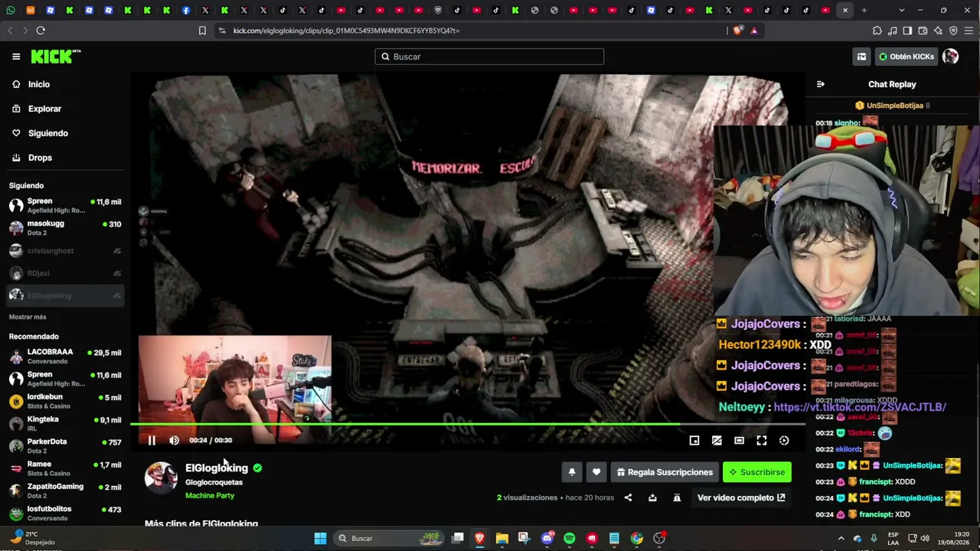Image resolution: width=980 pixels, height=551 pixels.
Task: Open ParkerDota recommended channel
Action: 65,445
